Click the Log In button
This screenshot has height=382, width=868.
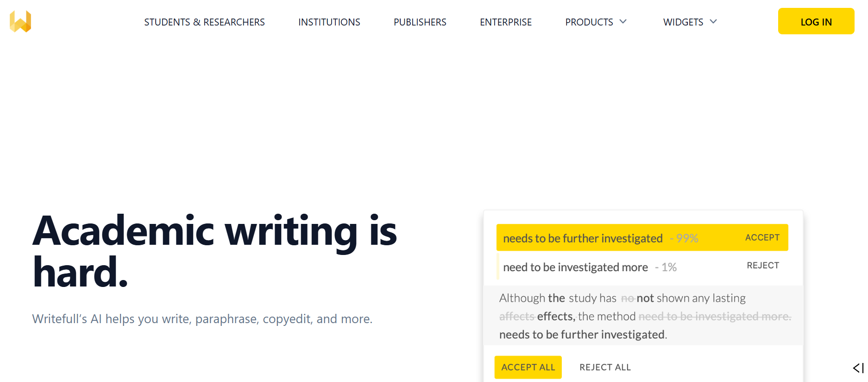[816, 21]
